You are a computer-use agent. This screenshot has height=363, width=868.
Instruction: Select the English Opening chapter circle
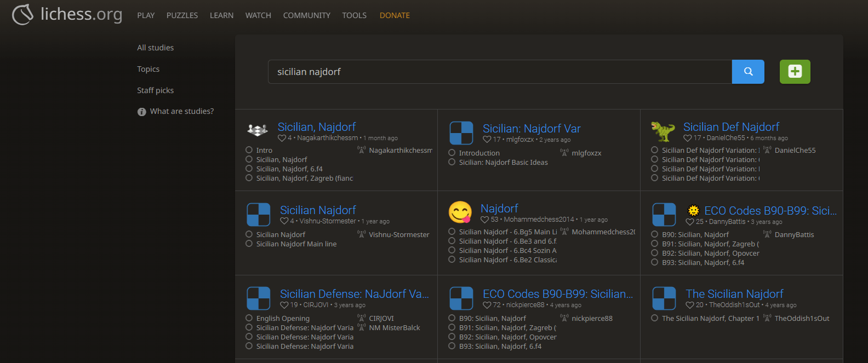(249, 318)
